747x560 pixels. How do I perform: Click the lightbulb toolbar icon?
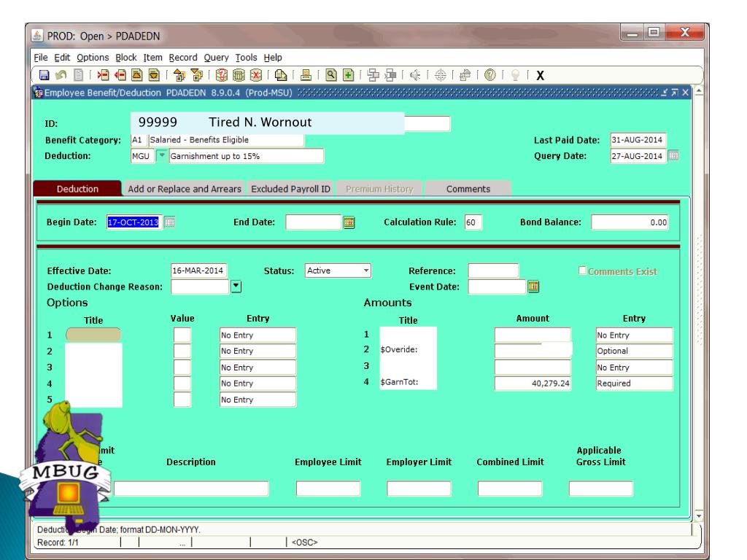click(x=515, y=75)
